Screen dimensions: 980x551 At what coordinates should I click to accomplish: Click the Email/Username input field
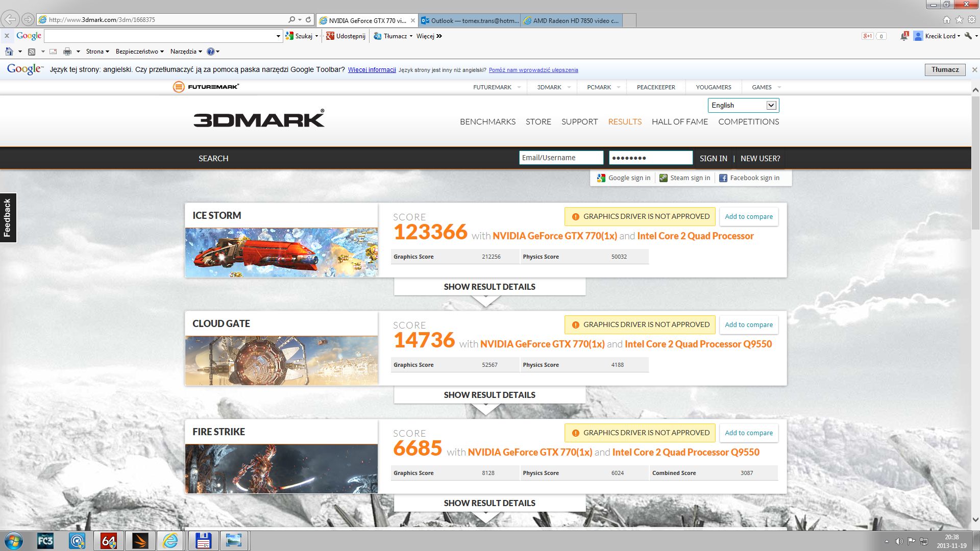[561, 158]
